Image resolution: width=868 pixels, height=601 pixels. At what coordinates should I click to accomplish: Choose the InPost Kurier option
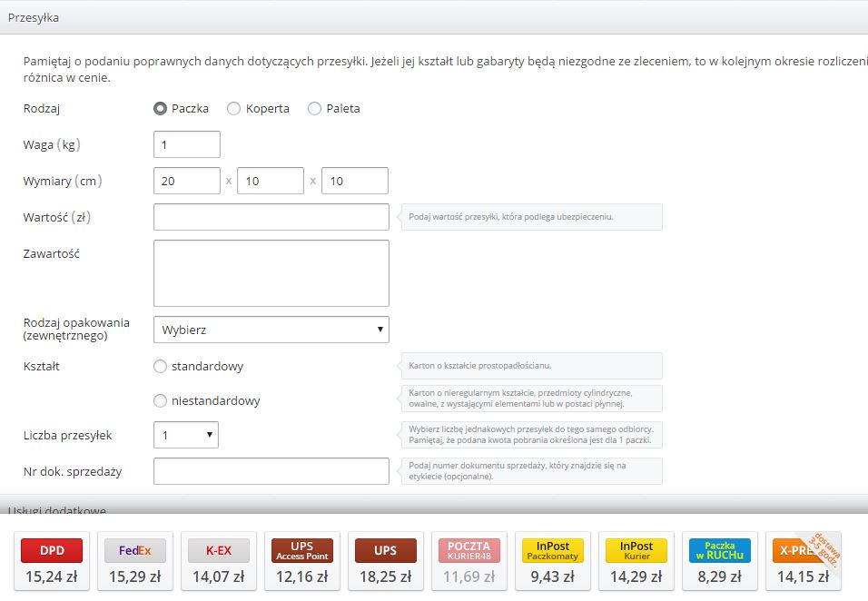(x=636, y=551)
